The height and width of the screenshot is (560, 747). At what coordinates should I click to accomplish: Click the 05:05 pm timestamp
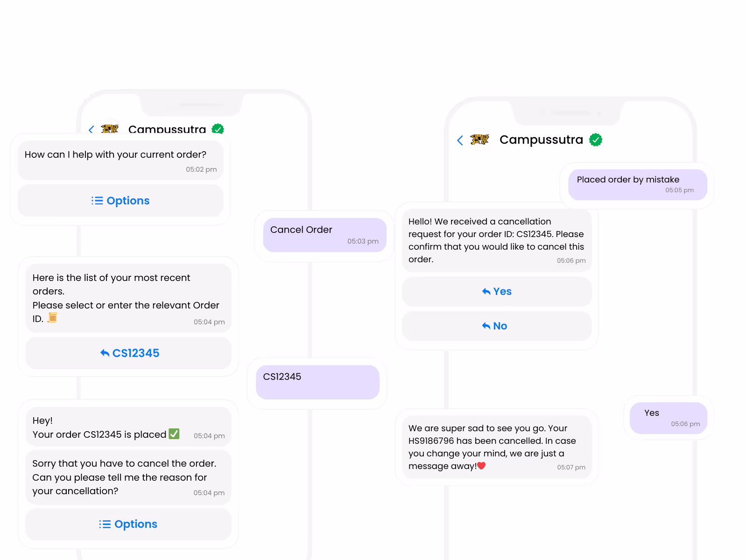click(679, 190)
